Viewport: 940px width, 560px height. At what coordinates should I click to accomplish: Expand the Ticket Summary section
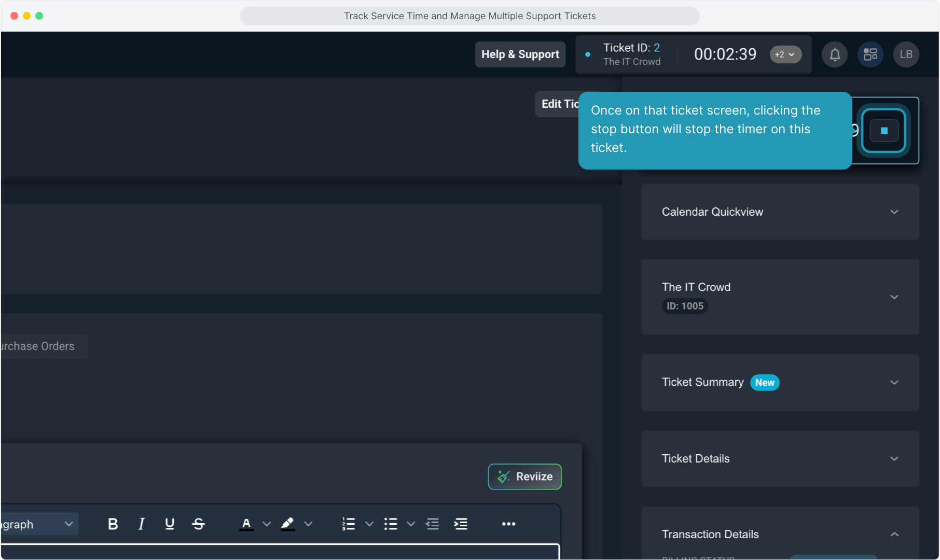894,383
